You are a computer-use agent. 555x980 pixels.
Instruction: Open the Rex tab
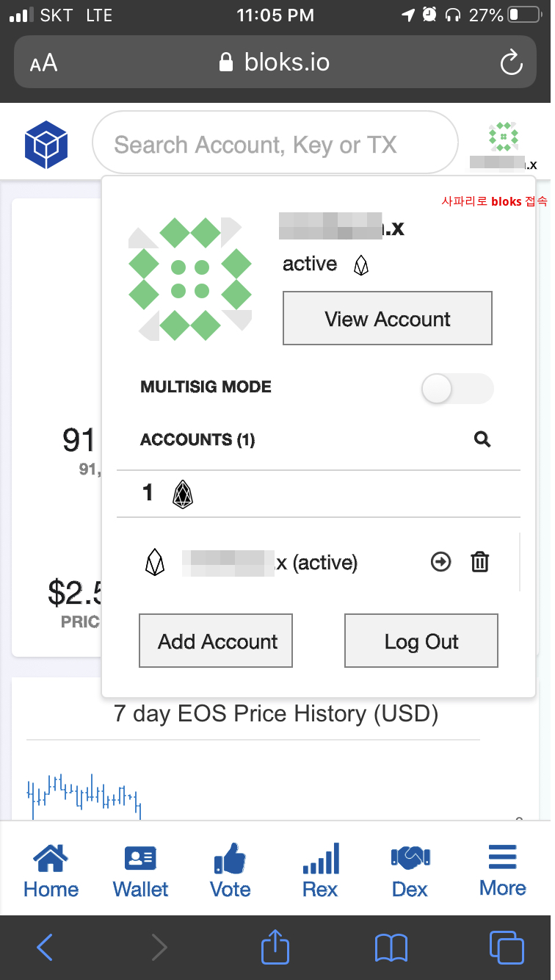320,871
